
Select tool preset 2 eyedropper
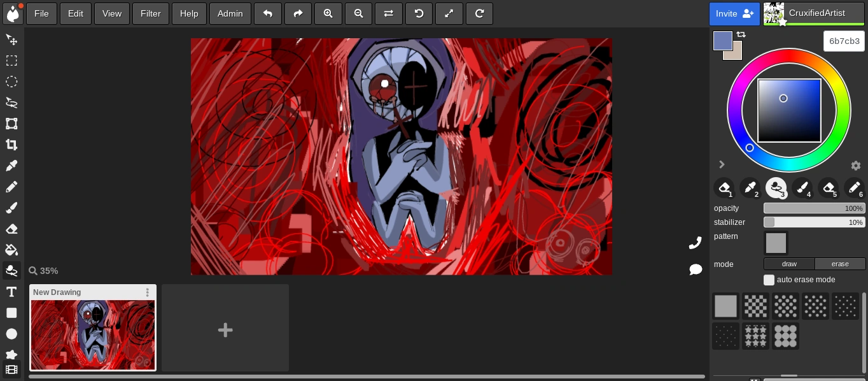click(x=750, y=188)
